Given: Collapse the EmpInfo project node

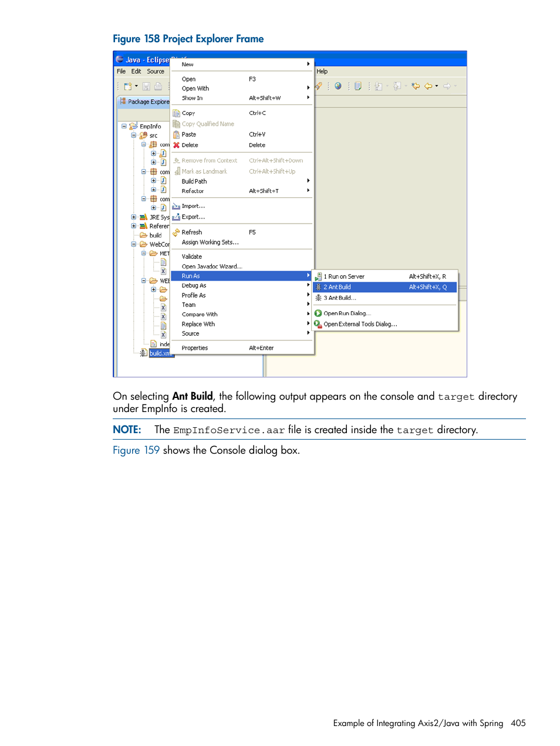Looking at the screenshot, I should click(124, 126).
